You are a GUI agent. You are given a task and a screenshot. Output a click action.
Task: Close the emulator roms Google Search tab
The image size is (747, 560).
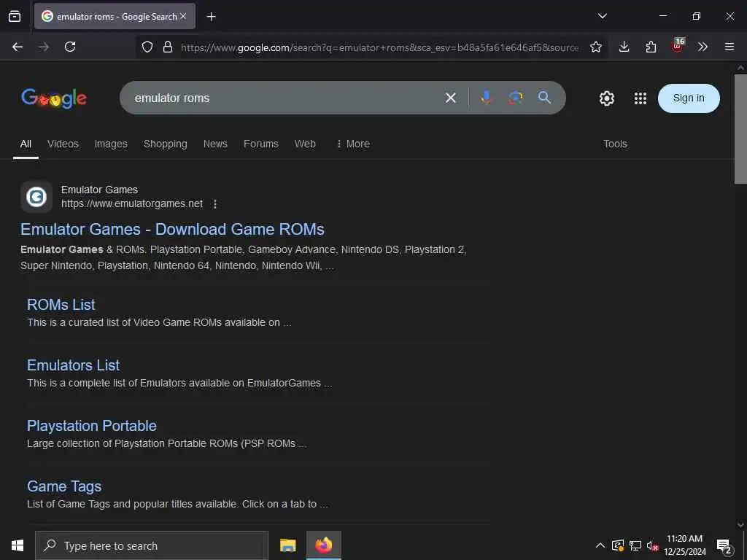pyautogui.click(x=183, y=16)
